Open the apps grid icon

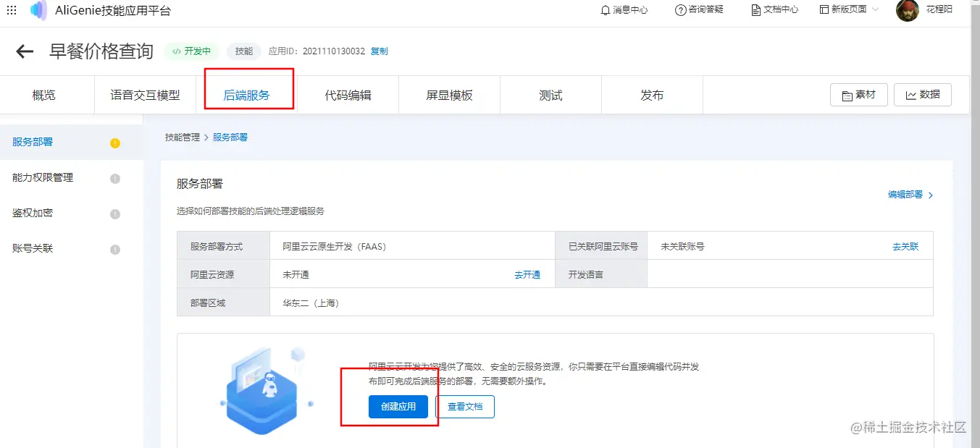tap(12, 10)
